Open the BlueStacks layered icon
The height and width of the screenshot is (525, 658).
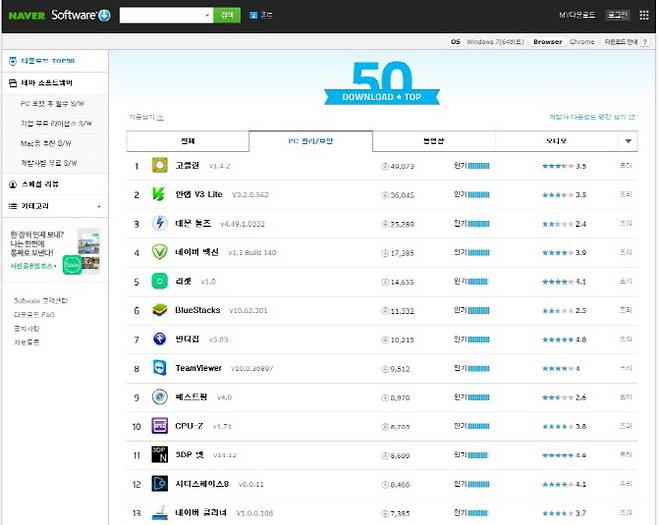click(159, 310)
